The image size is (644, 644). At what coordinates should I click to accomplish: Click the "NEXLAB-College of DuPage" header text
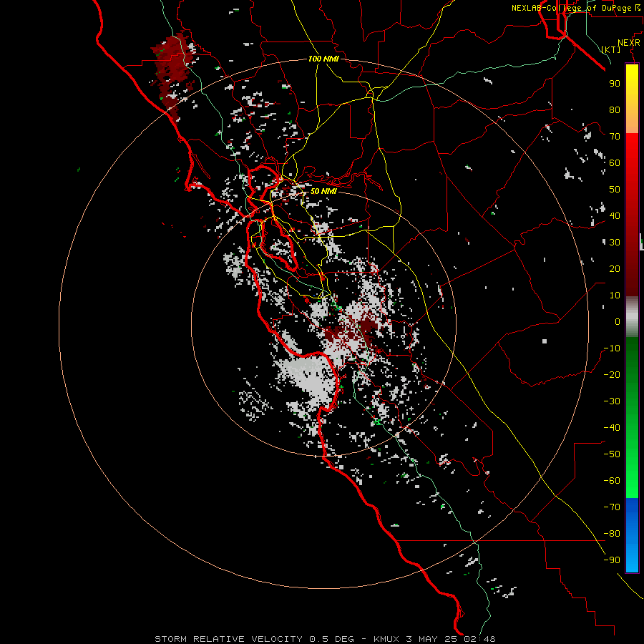click(571, 8)
